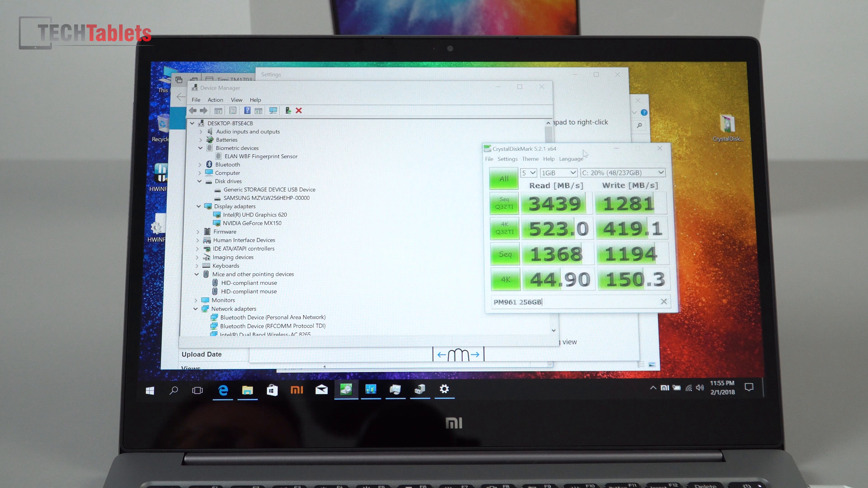This screenshot has height=488, width=868.
Task: Select SAMSUNG MZVLW256HEHP-00000 disk drive
Action: pos(267,198)
